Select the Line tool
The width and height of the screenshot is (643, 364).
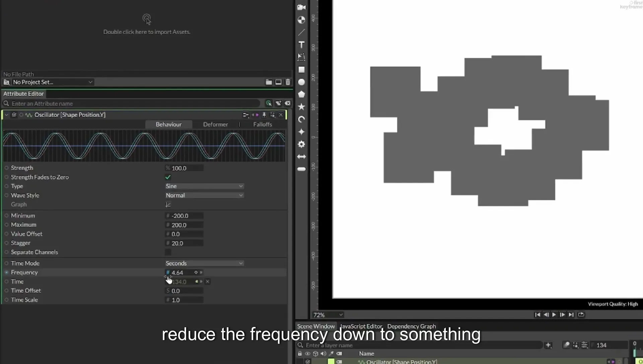(x=301, y=32)
